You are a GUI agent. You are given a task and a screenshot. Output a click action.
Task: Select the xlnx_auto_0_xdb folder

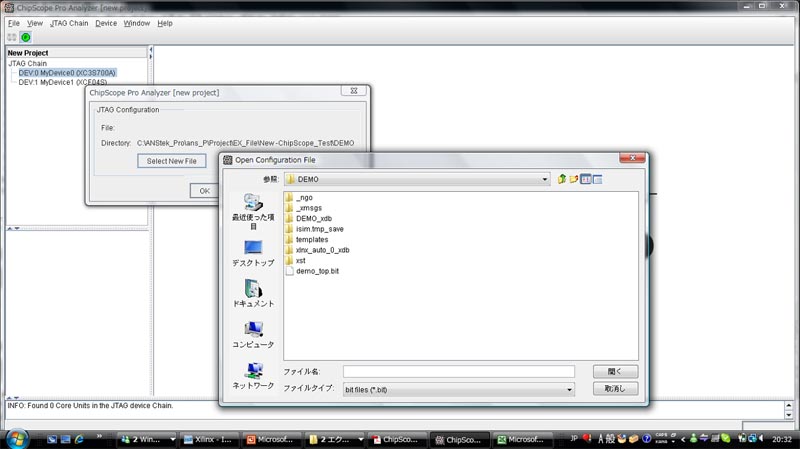tap(317, 250)
